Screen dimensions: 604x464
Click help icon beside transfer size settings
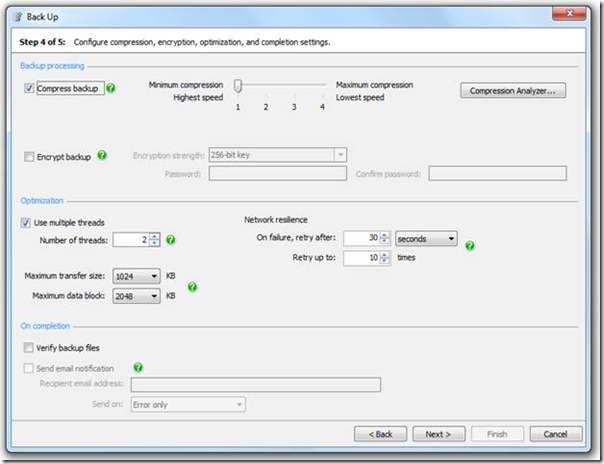click(193, 287)
